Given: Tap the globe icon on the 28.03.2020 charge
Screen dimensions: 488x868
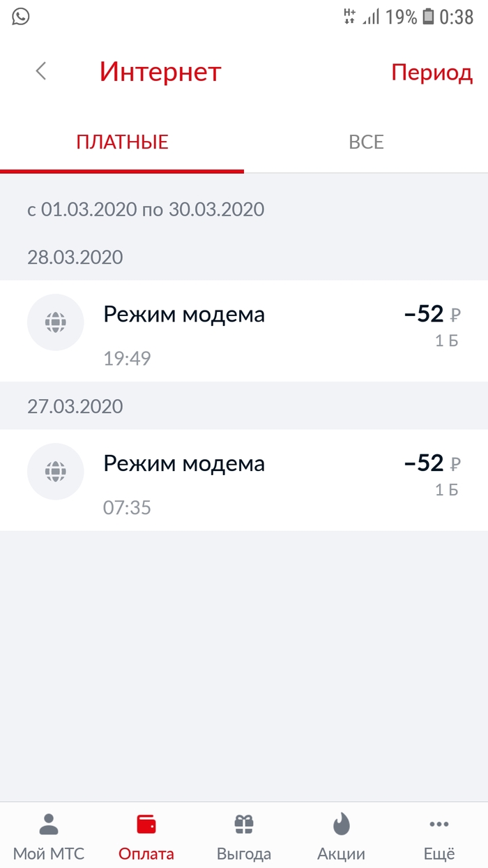Looking at the screenshot, I should click(x=55, y=322).
